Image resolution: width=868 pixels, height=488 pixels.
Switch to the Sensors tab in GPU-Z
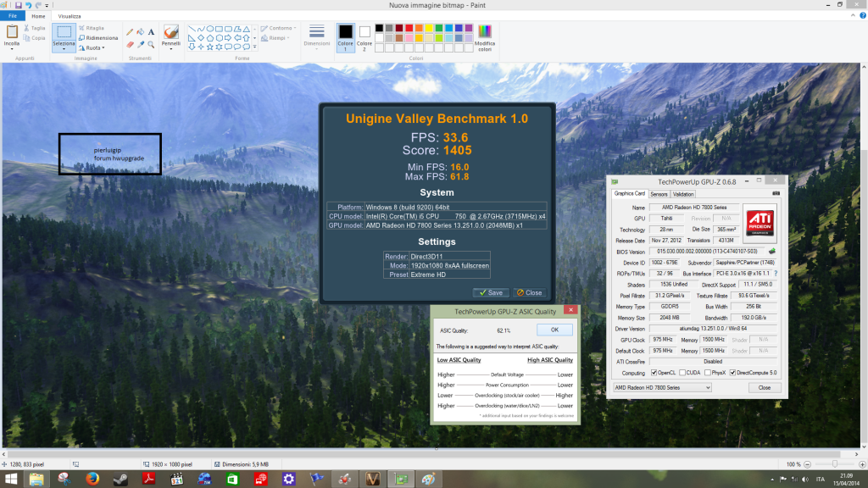click(x=659, y=194)
